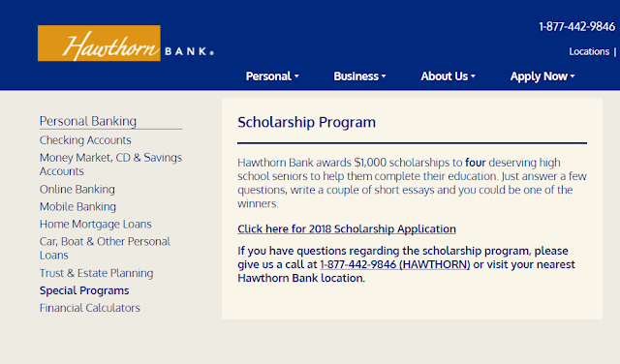The width and height of the screenshot is (620, 364).
Task: Click the Hawthorn Bank logo
Action: [126, 43]
